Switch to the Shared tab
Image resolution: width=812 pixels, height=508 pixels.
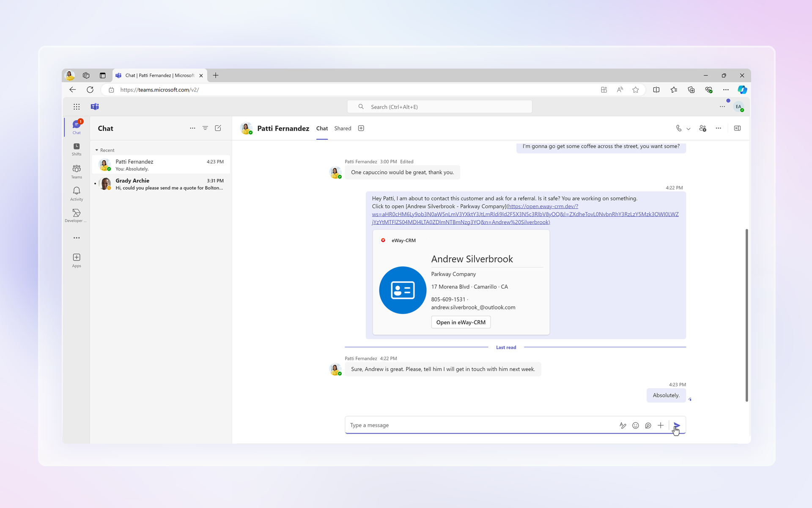tap(343, 128)
